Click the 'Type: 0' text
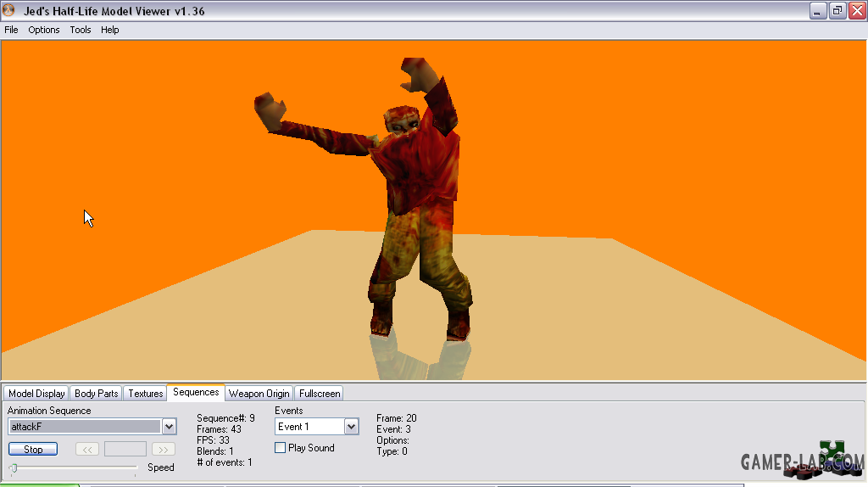 [392, 451]
